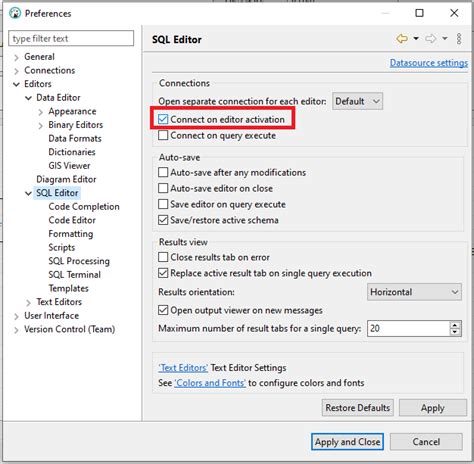Open SQL Processing preferences

[x=79, y=261]
